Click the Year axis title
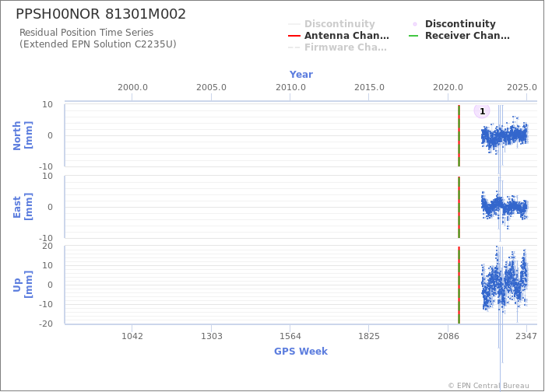Screen dimensions: 545x392 [301, 75]
